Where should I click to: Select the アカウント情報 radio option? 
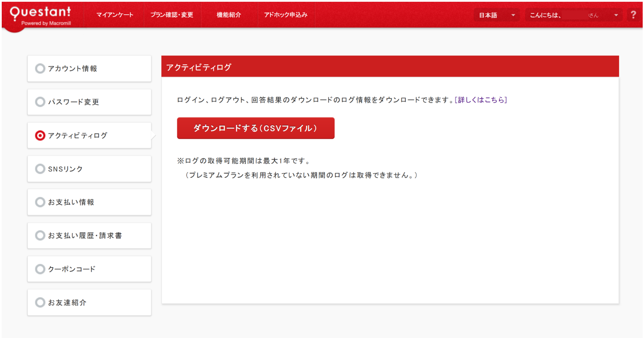89,68
